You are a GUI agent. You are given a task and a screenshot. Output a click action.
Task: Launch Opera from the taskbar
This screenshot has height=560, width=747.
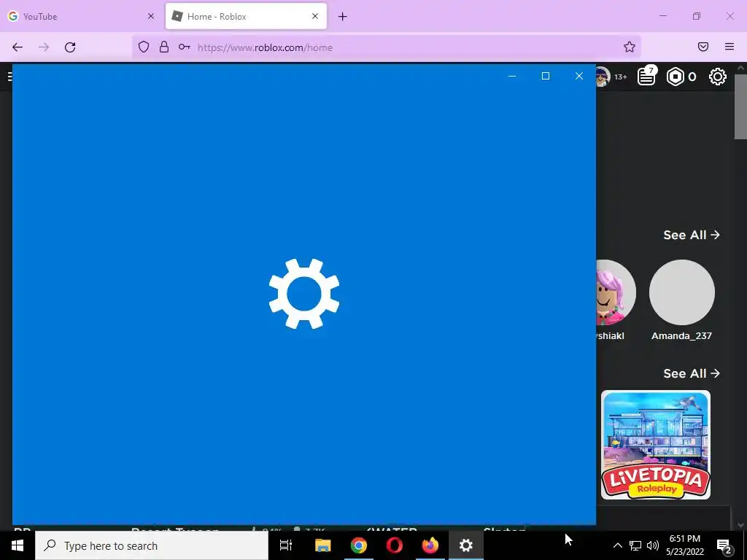(x=395, y=545)
